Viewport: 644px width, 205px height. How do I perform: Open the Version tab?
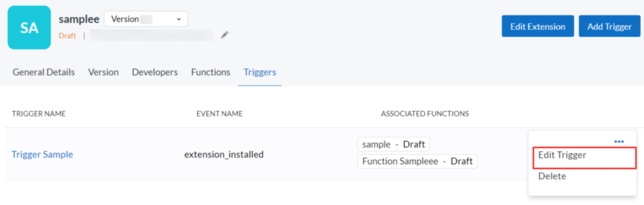[103, 72]
